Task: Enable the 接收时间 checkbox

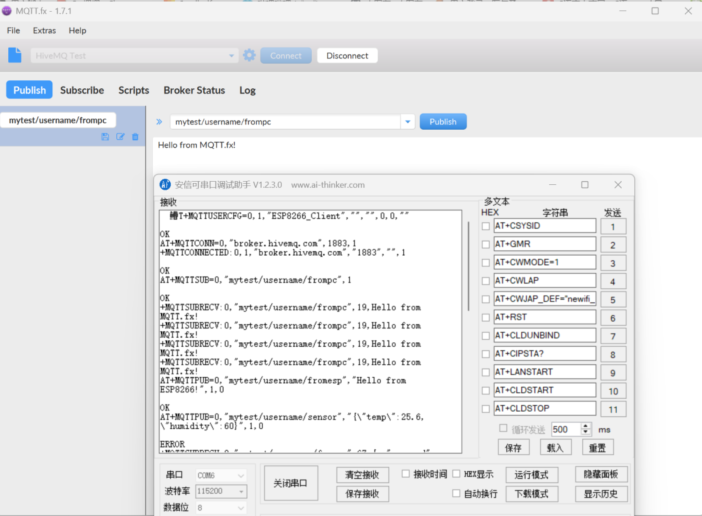Action: (406, 473)
